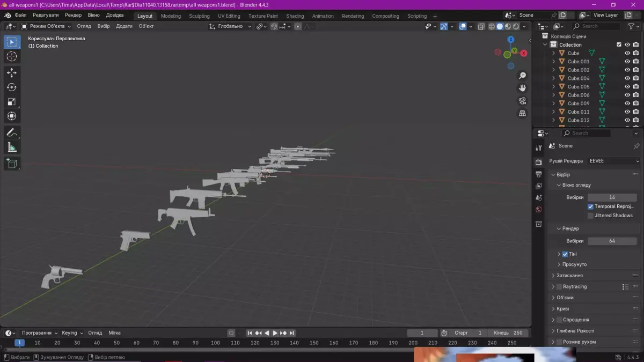Play the animation forward
Screen dimensions: 644x362
pyautogui.click(x=275, y=333)
